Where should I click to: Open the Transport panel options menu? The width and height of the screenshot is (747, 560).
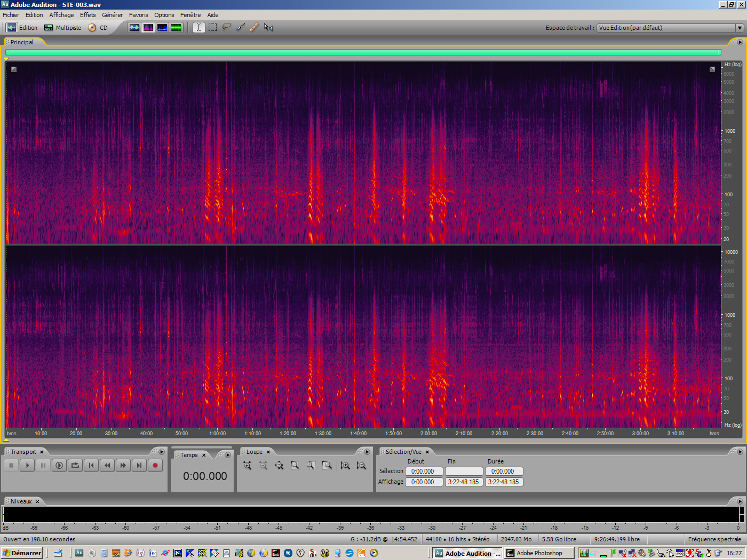(162, 452)
